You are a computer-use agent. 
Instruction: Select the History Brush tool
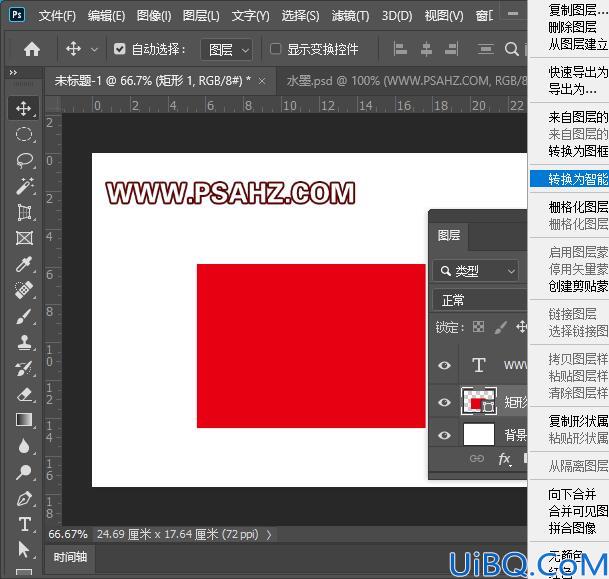(x=24, y=369)
